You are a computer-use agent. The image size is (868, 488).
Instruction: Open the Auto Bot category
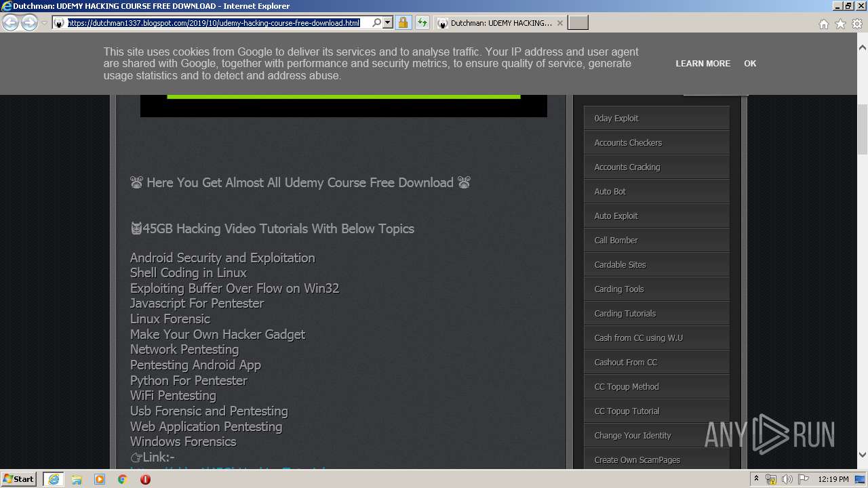(x=656, y=191)
